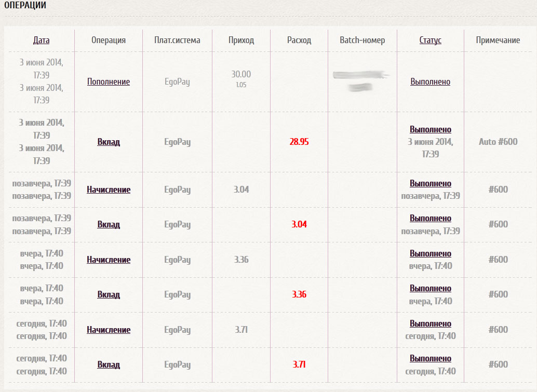
Task: Click the Начисление link for 3.04
Action: pyautogui.click(x=109, y=190)
